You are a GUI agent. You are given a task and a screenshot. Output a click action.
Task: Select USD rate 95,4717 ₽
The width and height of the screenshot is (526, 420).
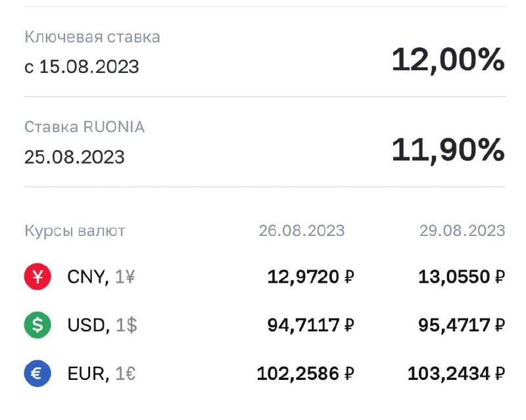click(462, 325)
